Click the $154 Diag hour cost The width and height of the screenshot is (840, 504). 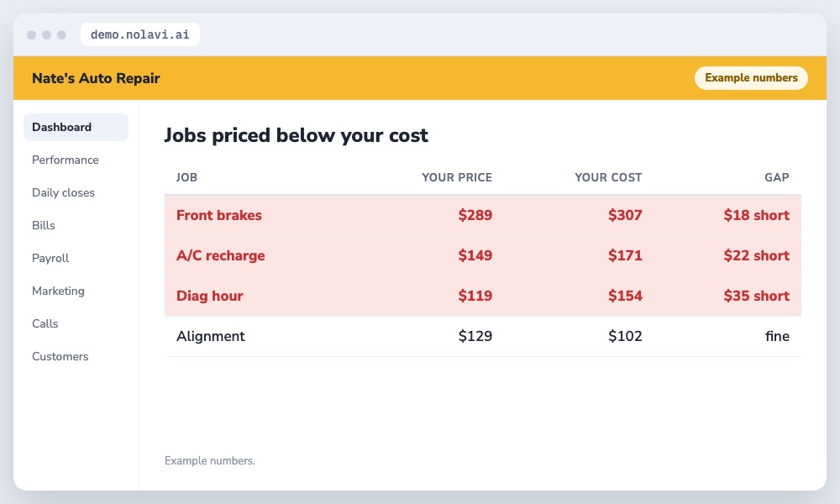625,296
